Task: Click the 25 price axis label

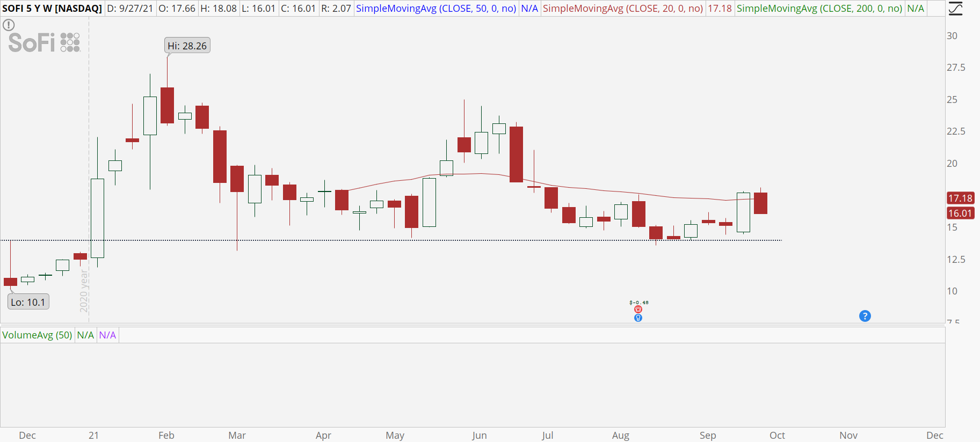Action: (952, 100)
